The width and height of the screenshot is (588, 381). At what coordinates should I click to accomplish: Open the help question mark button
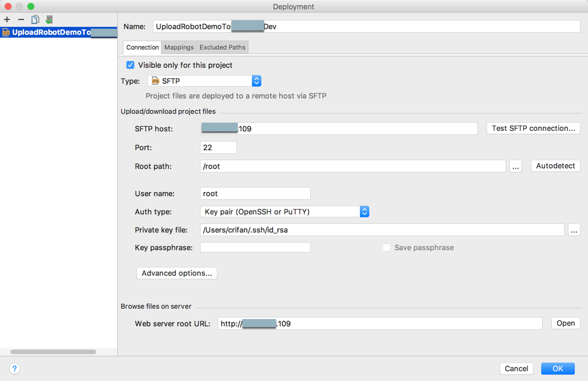(x=14, y=368)
